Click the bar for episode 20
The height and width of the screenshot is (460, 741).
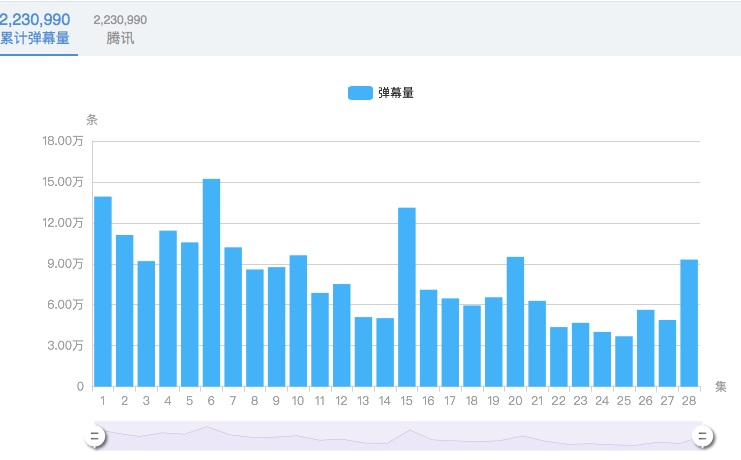pyautogui.click(x=515, y=322)
